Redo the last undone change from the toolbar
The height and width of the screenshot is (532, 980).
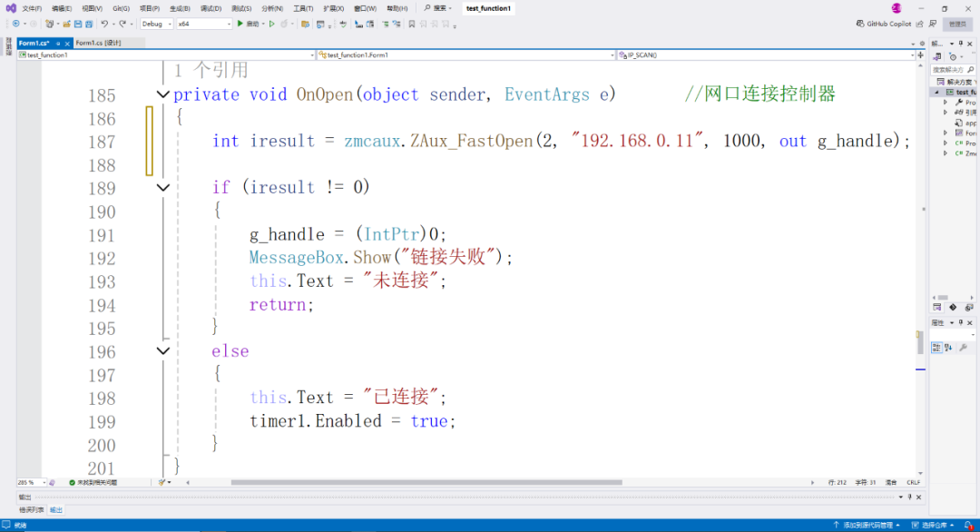tap(120, 25)
